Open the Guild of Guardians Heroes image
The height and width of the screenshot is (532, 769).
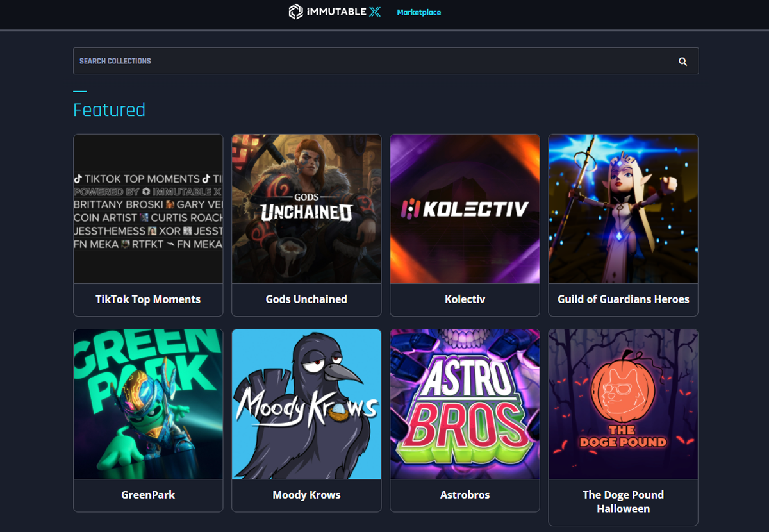coord(623,209)
